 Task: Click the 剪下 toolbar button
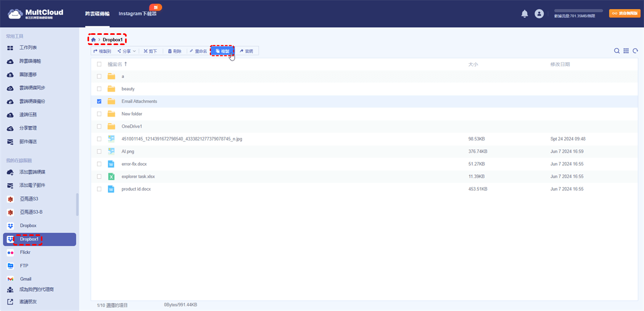[151, 51]
